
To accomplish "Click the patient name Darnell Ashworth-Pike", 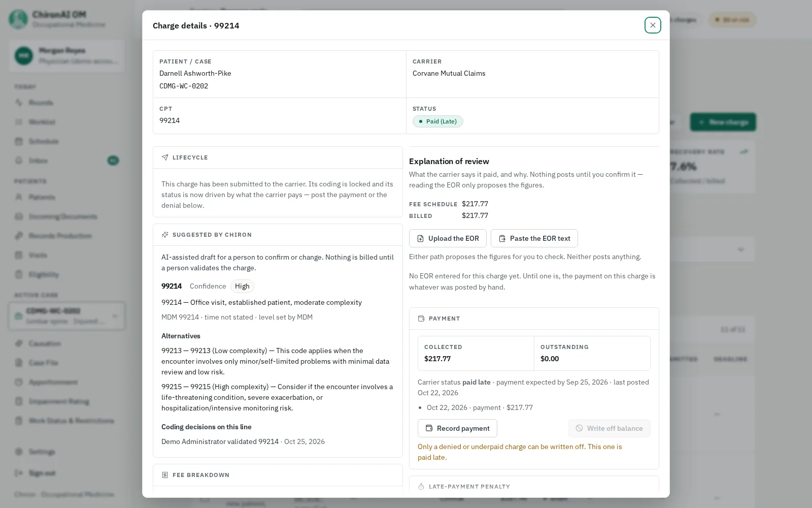I will click(x=195, y=73).
